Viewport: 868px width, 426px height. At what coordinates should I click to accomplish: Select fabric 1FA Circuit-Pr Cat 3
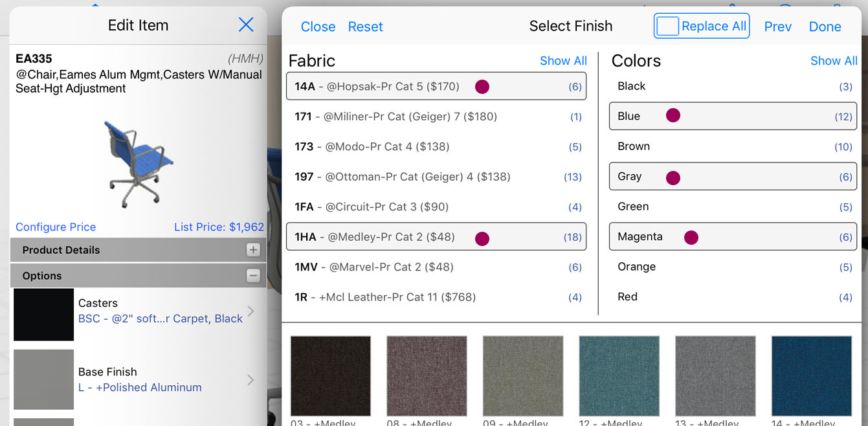pos(436,207)
